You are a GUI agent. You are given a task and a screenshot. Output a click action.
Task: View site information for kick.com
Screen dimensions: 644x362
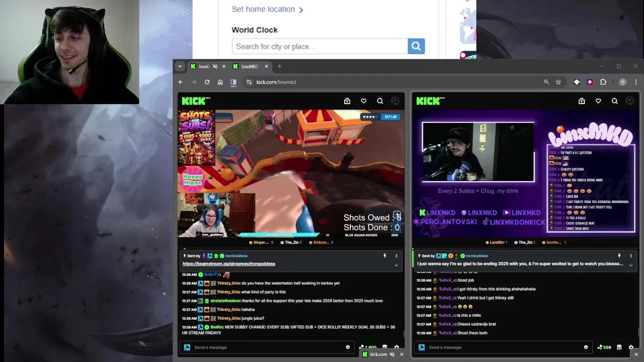[249, 82]
